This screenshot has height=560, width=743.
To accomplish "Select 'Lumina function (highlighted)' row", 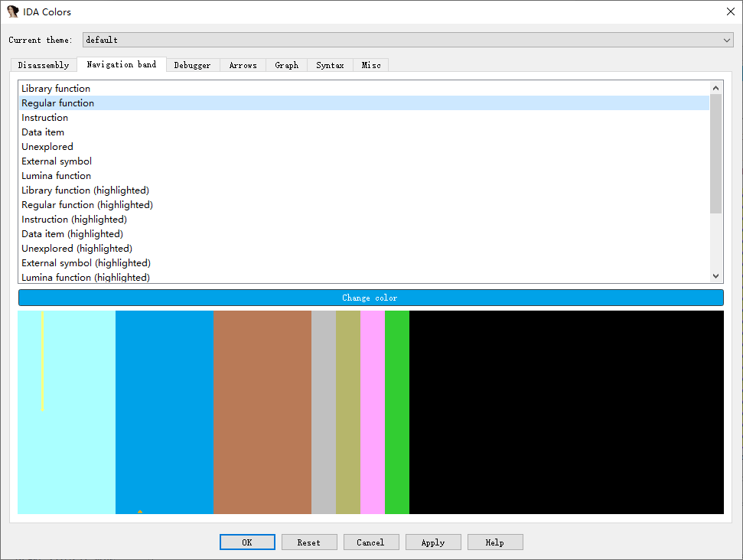I will [364, 277].
